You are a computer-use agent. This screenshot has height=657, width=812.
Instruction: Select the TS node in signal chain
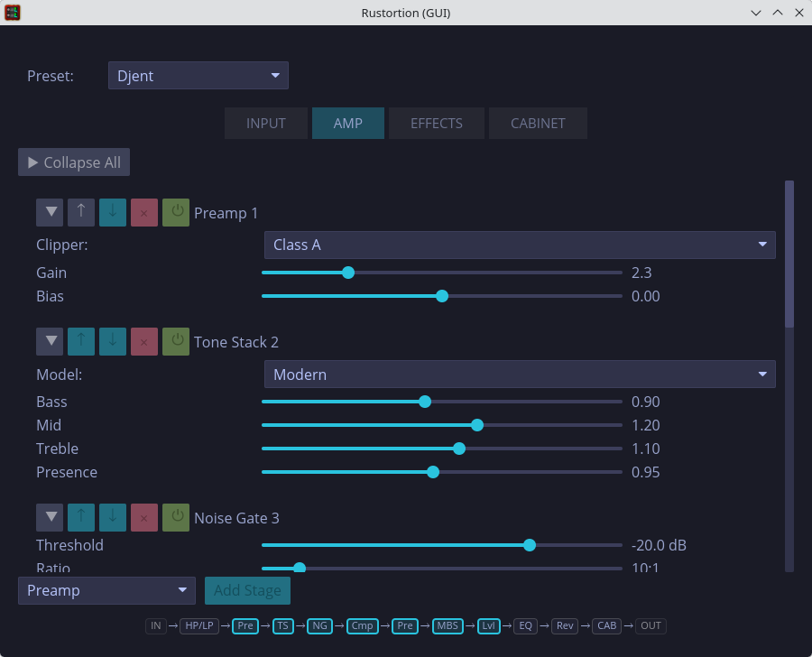[282, 626]
